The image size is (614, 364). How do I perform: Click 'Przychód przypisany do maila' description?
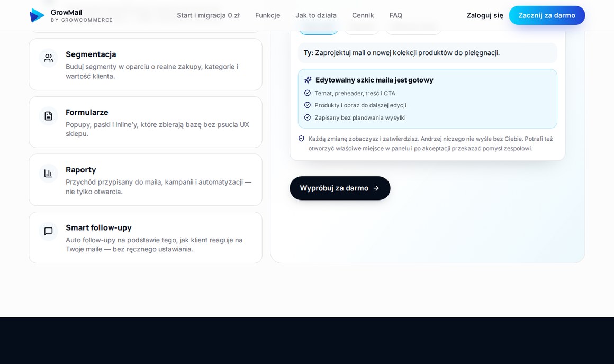point(159,187)
